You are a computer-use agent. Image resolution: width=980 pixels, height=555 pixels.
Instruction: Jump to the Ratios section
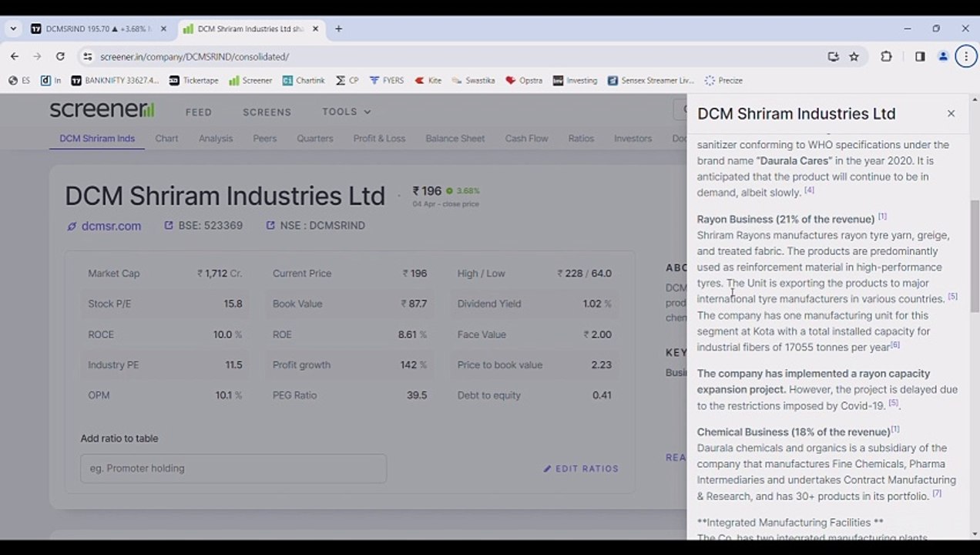click(581, 139)
